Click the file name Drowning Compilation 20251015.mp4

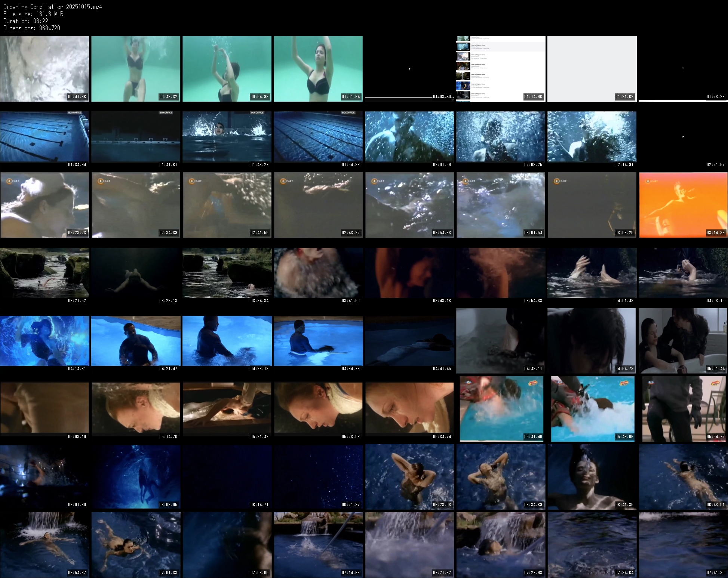coord(53,7)
